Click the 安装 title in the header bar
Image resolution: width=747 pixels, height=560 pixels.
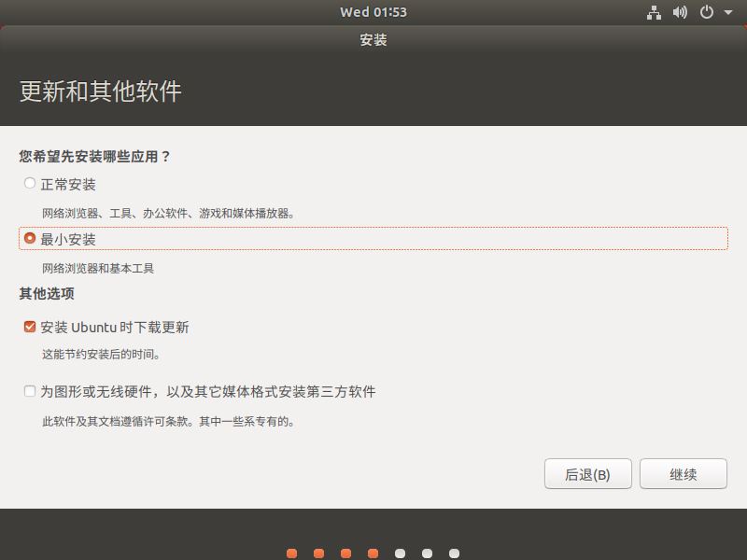point(373,41)
